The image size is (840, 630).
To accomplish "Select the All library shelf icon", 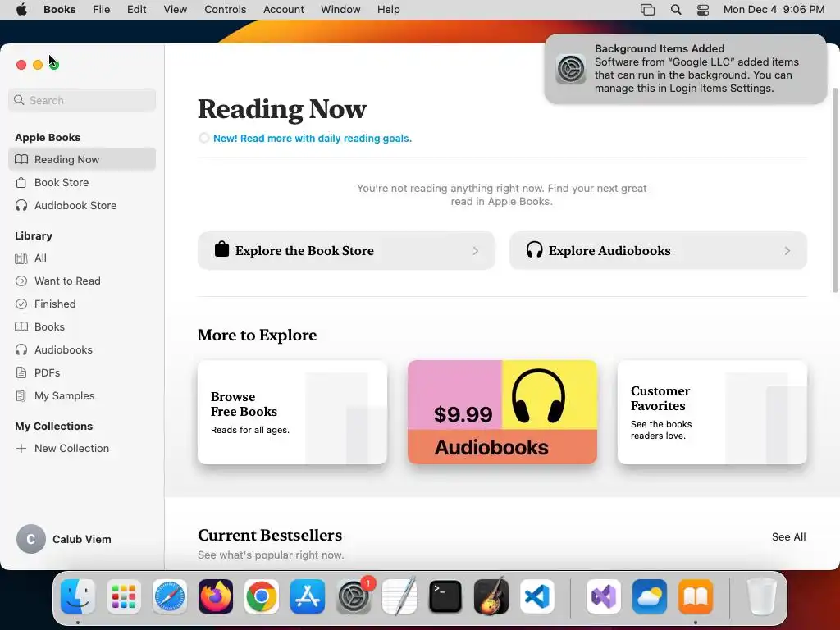I will click(21, 258).
